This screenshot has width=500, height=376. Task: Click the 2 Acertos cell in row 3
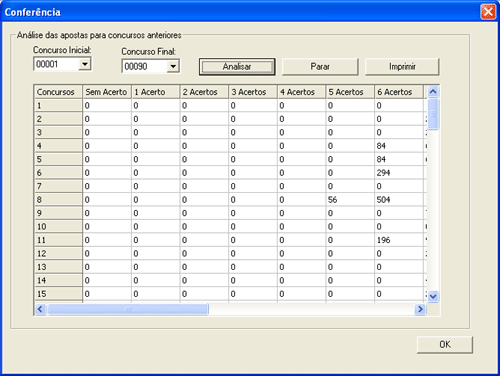point(204,132)
